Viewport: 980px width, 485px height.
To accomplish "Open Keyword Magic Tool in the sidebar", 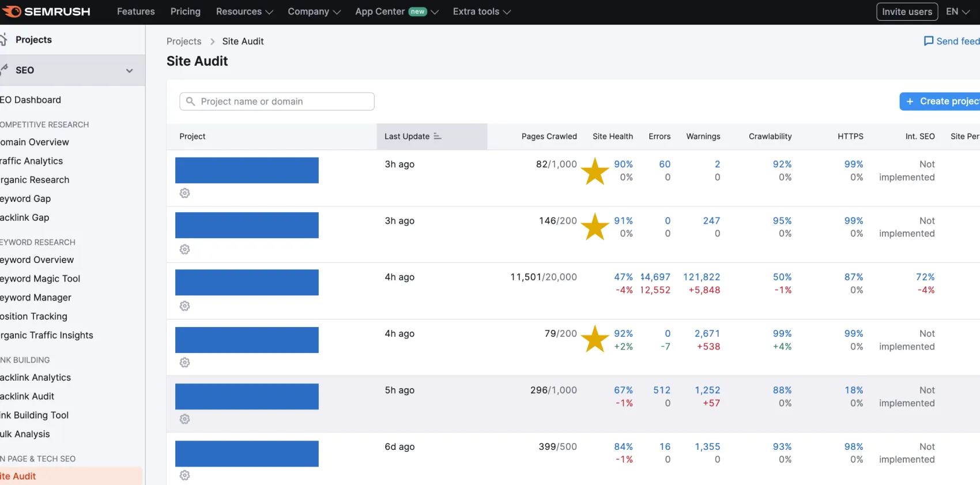I will point(40,279).
